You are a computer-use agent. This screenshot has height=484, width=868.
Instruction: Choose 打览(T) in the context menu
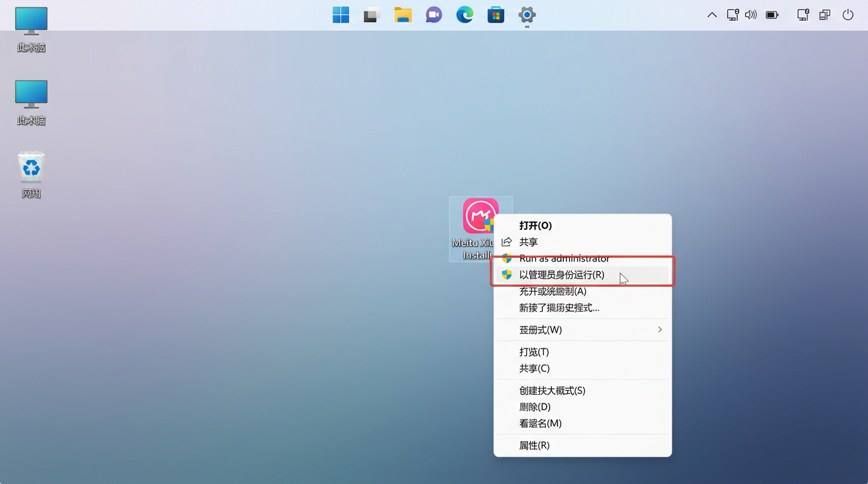point(582,352)
